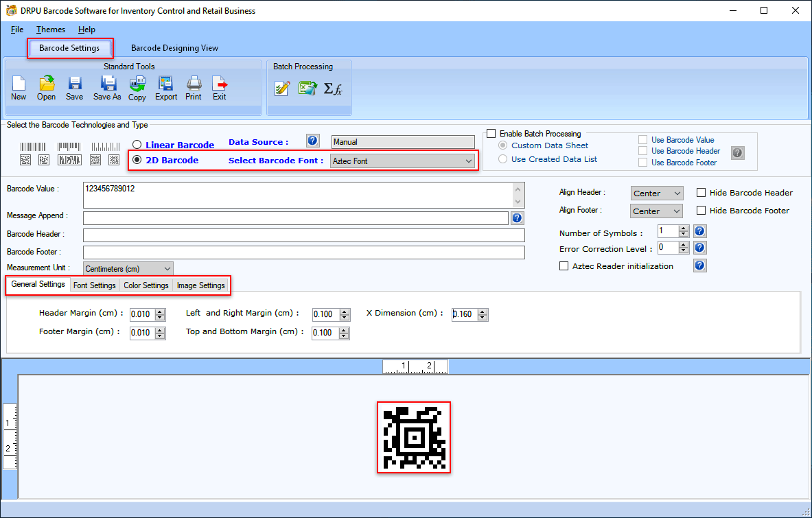812x518 pixels.
Task: Export the barcode via the Export icon
Action: point(166,88)
